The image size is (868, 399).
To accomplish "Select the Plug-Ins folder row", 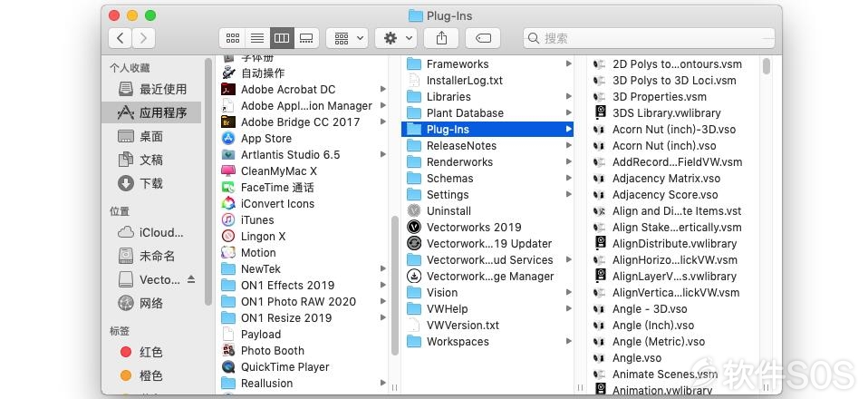I will [487, 130].
